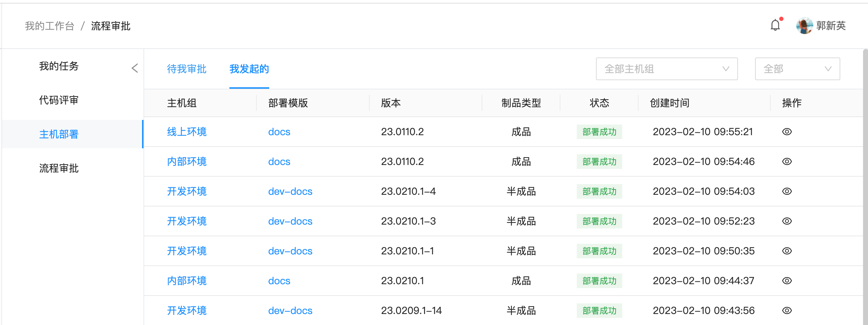Open the notification bell
This screenshot has width=868, height=325.
click(775, 26)
